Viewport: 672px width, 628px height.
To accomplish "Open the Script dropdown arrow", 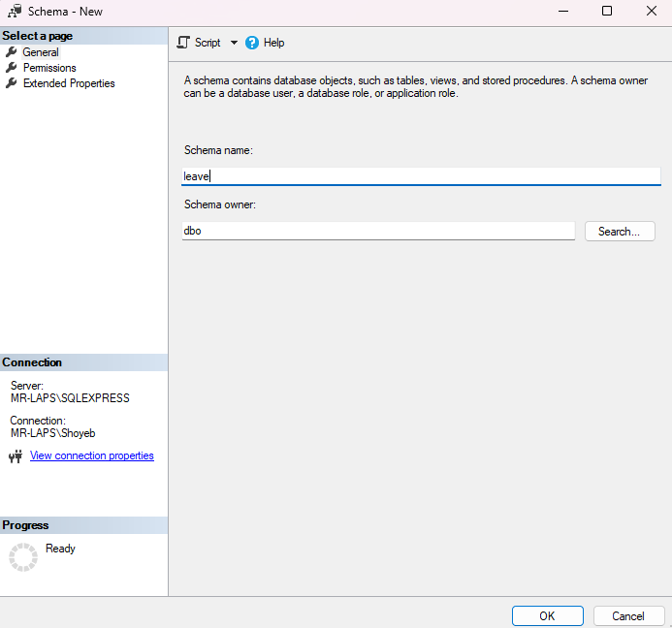I will (234, 43).
